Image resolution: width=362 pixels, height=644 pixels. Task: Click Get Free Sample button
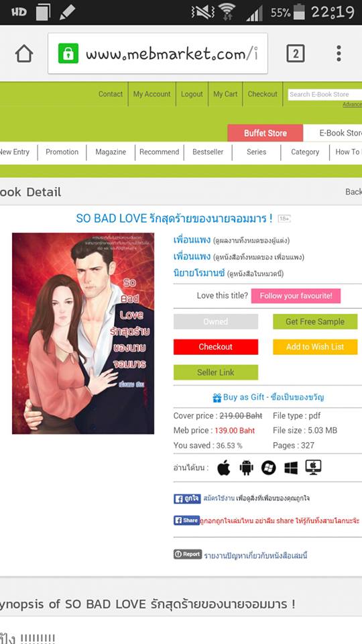pyautogui.click(x=315, y=321)
